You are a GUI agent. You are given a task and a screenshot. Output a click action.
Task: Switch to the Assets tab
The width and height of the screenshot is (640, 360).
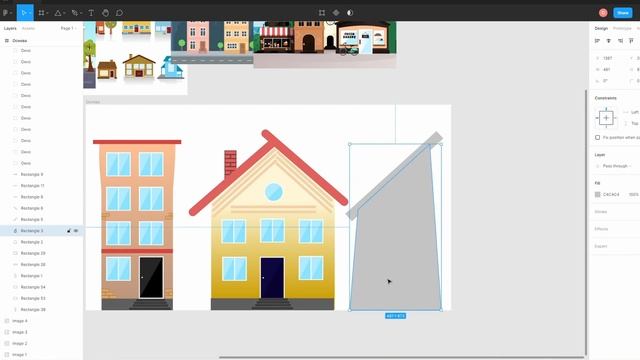28,28
